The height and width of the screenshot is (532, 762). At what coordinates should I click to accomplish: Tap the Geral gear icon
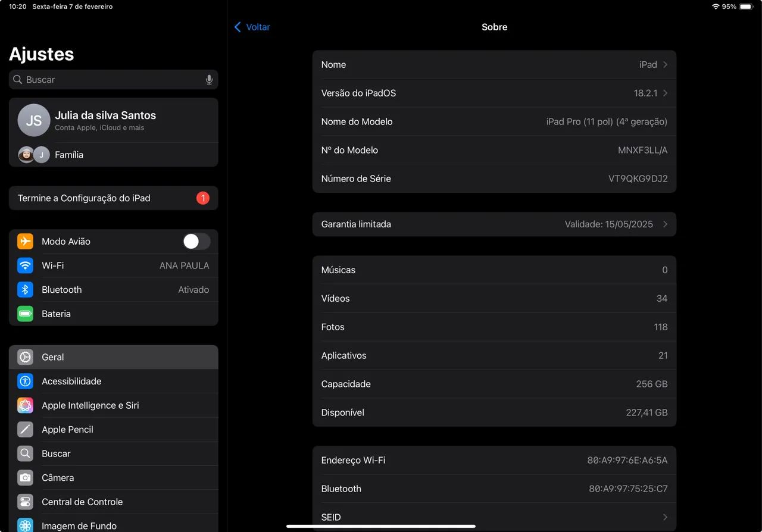tap(25, 357)
